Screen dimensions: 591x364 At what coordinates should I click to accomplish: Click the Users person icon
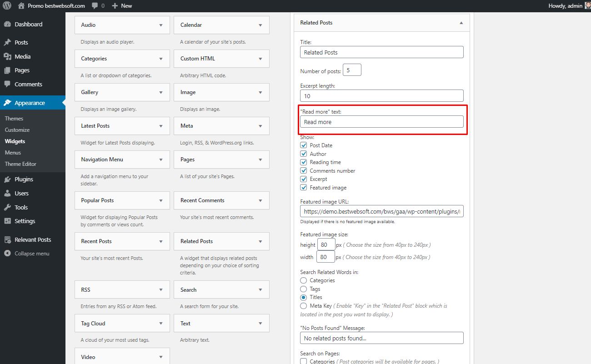click(7, 194)
